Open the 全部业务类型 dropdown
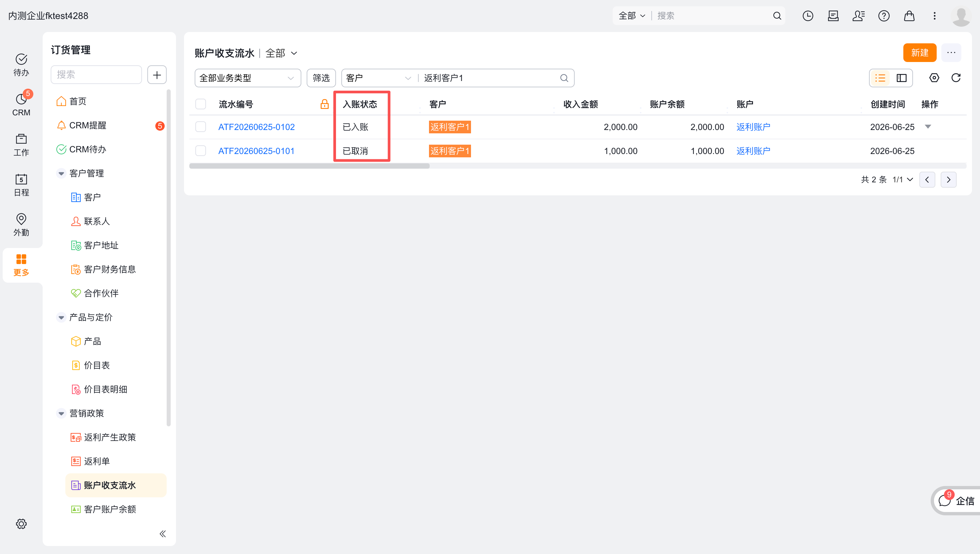Image resolution: width=980 pixels, height=554 pixels. coord(248,78)
